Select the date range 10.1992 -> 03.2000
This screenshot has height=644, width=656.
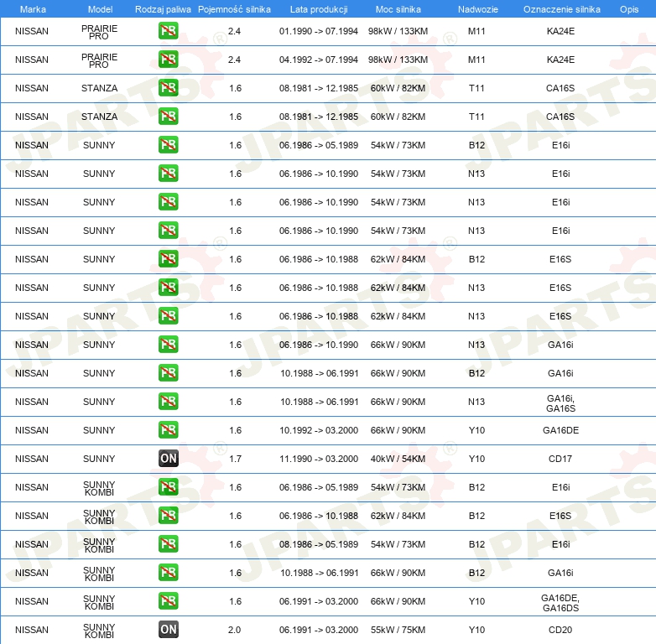coord(319,430)
